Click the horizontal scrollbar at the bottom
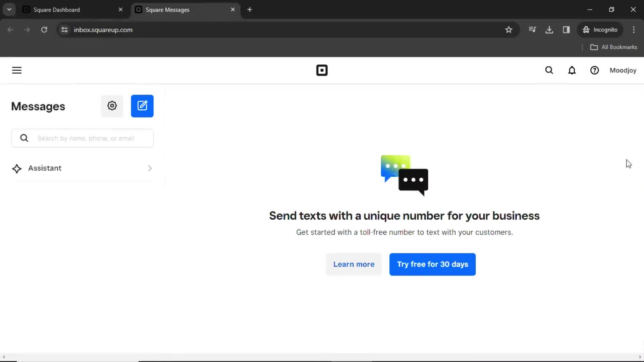The image size is (644, 362). click(x=322, y=357)
